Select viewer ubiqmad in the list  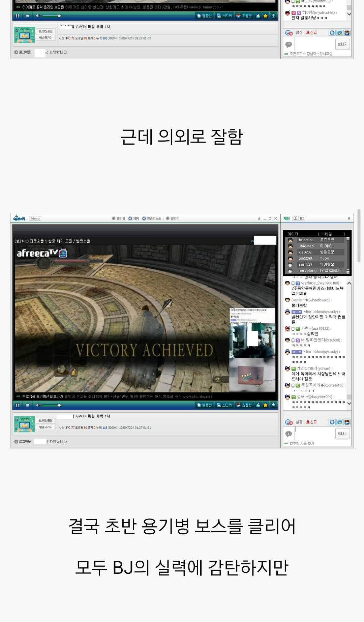pyautogui.click(x=315, y=246)
